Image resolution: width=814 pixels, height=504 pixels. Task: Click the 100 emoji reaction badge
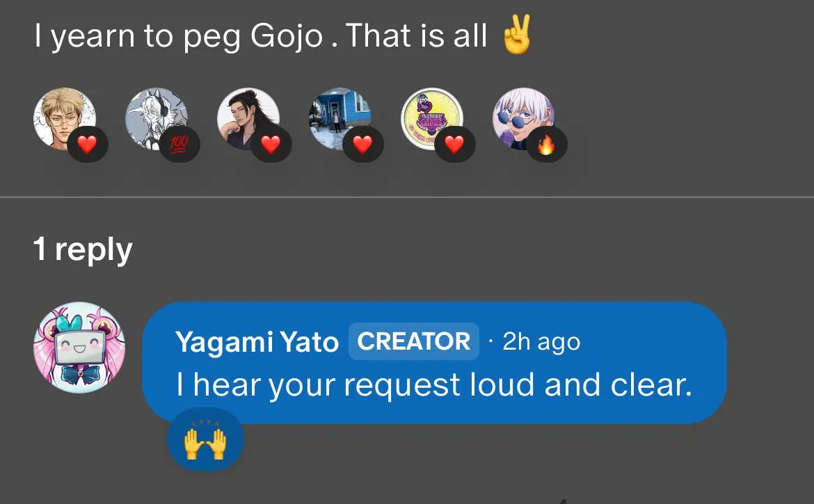(179, 145)
